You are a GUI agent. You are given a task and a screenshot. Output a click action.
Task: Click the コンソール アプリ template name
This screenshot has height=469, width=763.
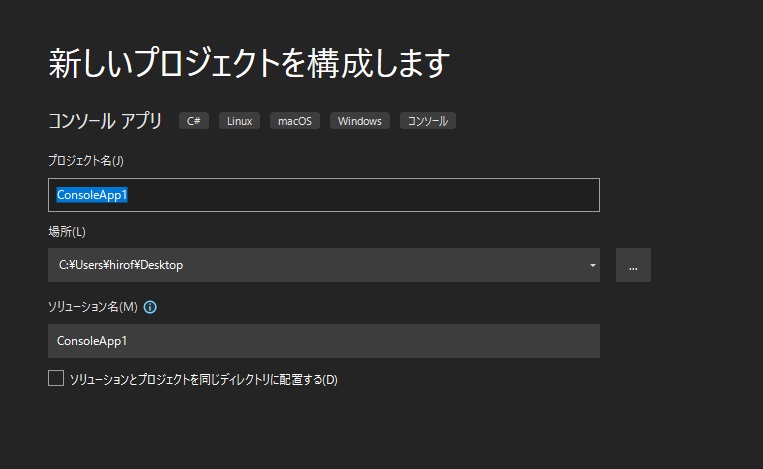click(105, 121)
